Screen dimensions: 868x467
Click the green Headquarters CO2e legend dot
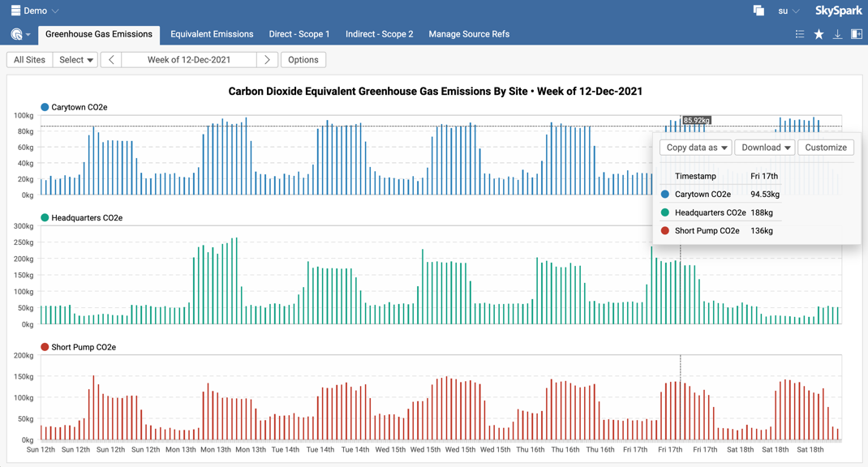point(45,217)
